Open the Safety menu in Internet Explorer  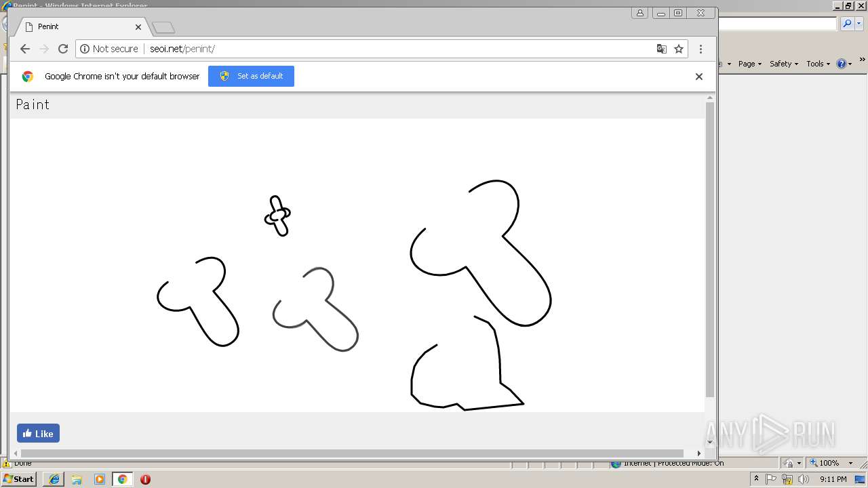point(783,64)
